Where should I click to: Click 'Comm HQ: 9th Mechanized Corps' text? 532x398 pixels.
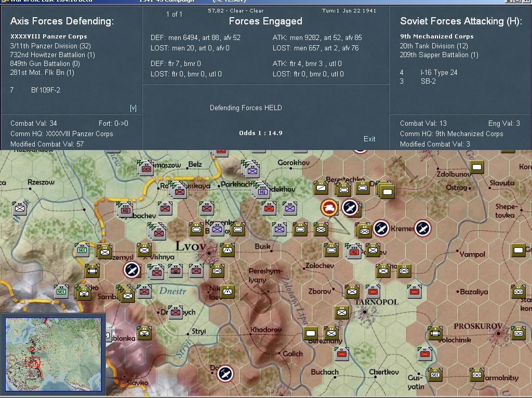point(451,134)
